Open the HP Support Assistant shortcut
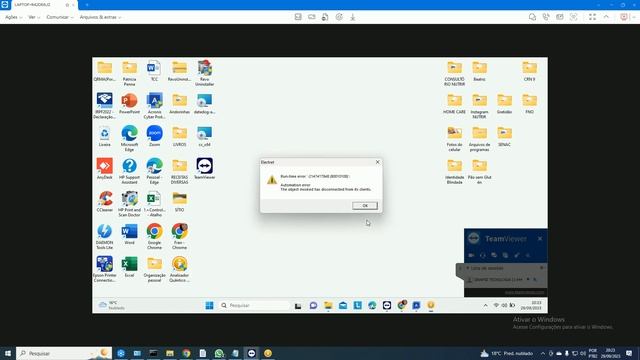This screenshot has width=640, height=360. click(x=129, y=171)
